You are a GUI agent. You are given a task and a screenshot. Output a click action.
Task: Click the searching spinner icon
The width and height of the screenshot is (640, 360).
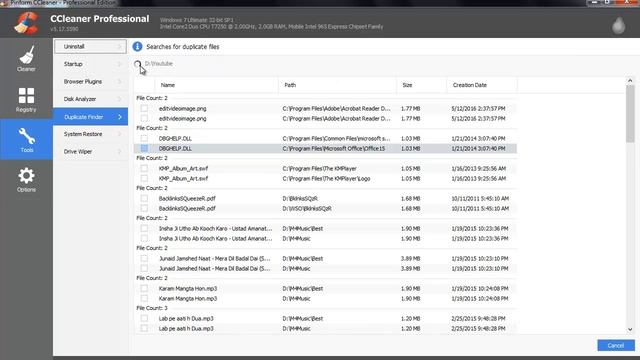point(138,64)
